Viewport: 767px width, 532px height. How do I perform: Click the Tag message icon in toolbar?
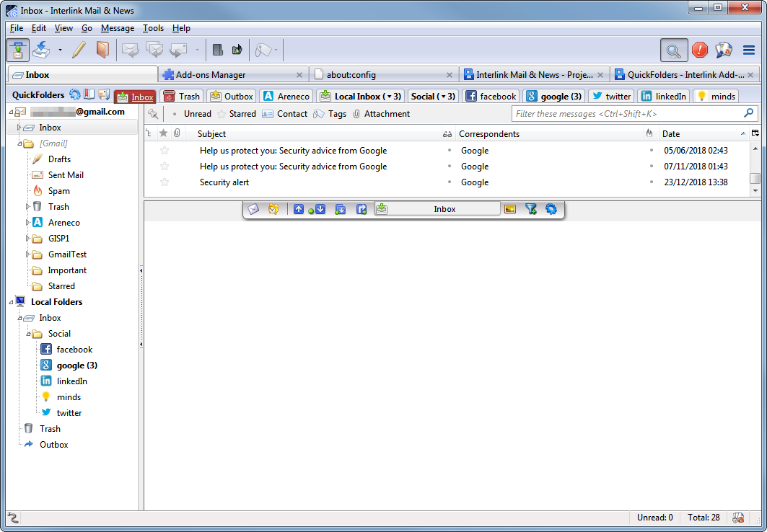263,50
